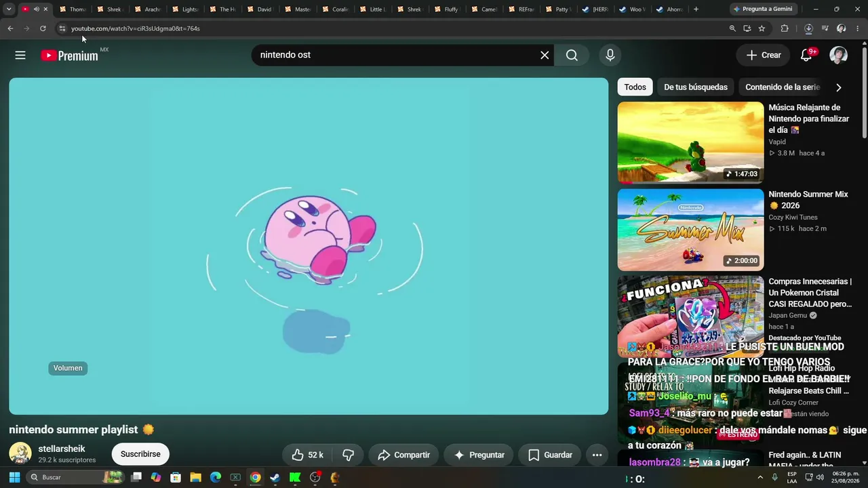Submit search with the magnifier button

[572, 56]
